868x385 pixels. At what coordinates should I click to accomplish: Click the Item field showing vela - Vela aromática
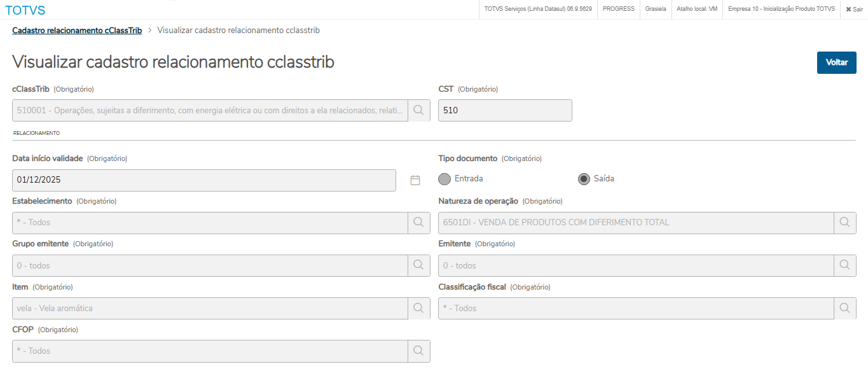coord(210,308)
